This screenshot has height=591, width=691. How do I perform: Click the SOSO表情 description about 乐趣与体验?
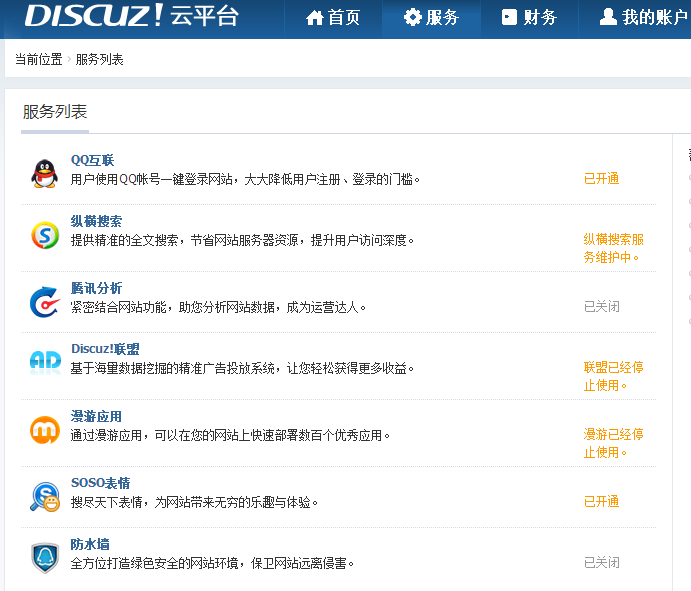click(194, 502)
